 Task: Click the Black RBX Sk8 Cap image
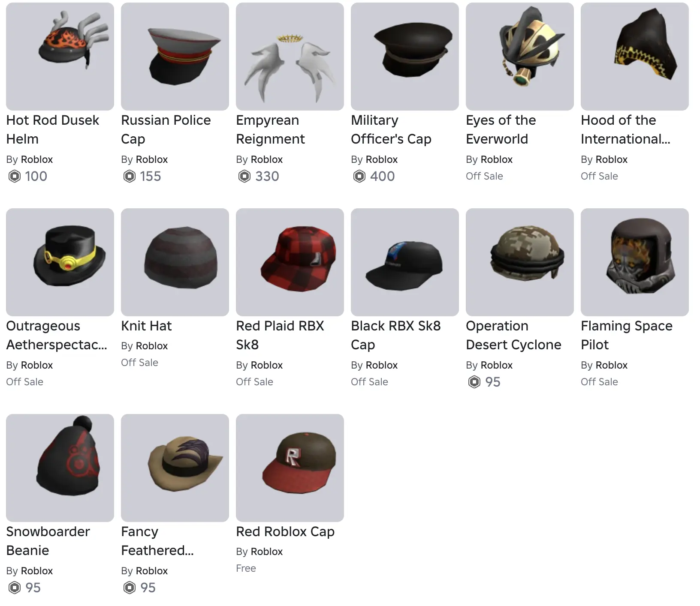[405, 262]
